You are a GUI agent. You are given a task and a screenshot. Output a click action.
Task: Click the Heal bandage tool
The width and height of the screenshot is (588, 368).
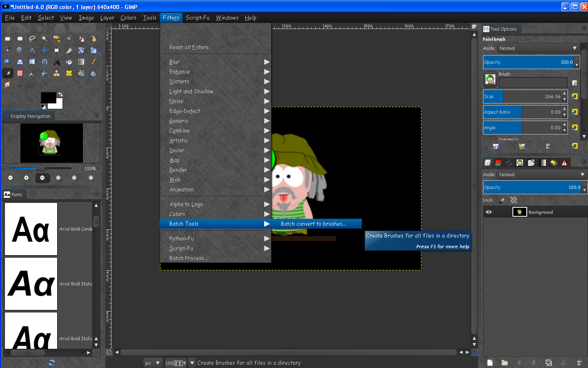pos(69,73)
